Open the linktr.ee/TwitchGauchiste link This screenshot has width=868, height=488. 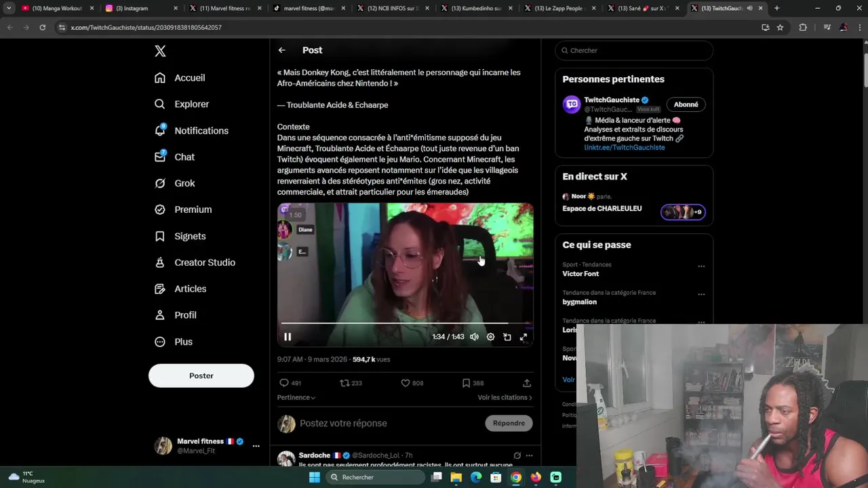[625, 148]
